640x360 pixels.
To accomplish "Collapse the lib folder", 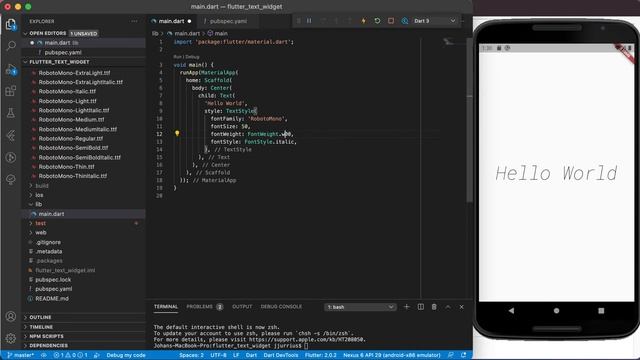I will pyautogui.click(x=39, y=204).
